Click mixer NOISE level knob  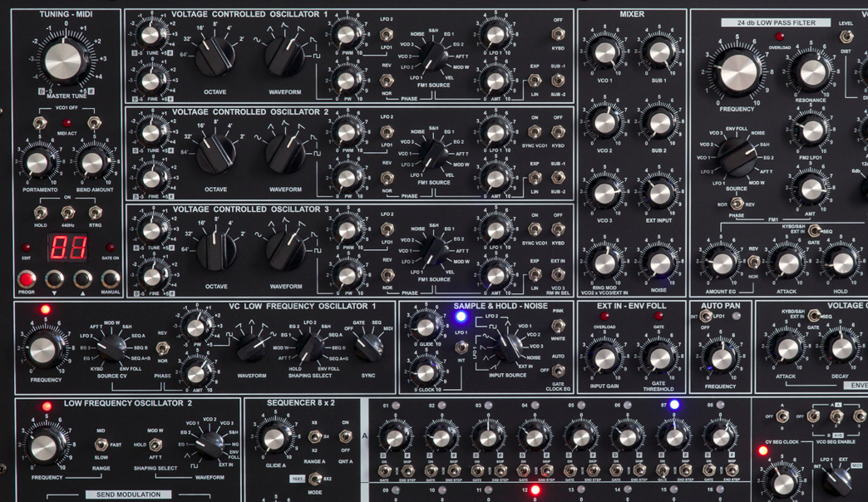pos(658,264)
